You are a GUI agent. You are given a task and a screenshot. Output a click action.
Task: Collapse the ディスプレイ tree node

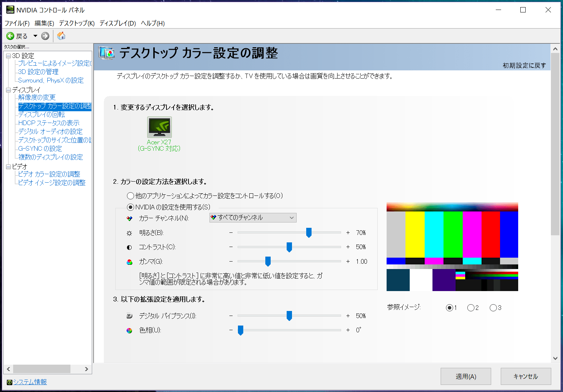click(x=8, y=90)
